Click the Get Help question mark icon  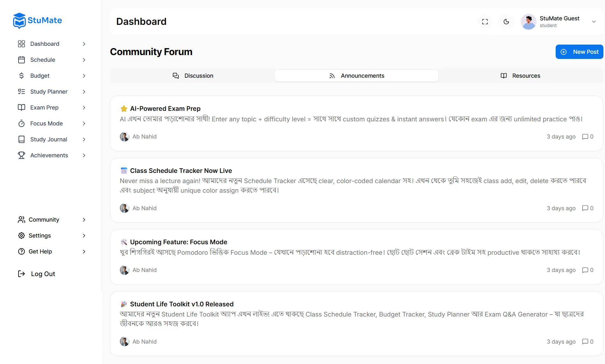click(21, 252)
